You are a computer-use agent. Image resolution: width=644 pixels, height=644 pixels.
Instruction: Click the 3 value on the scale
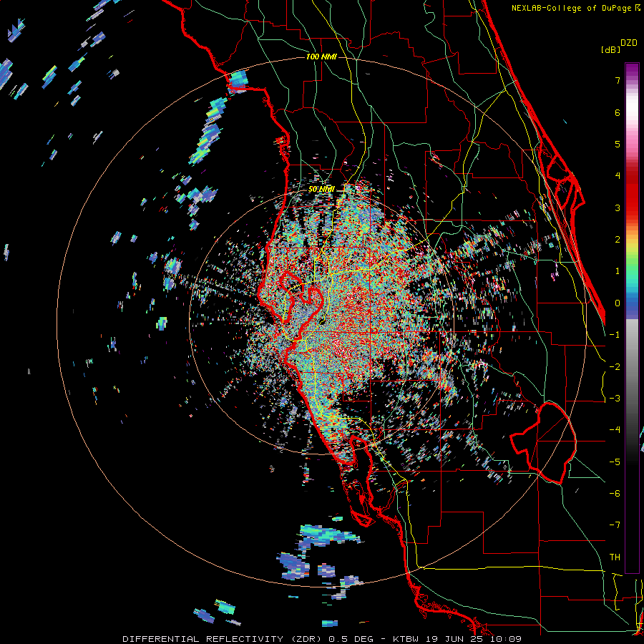[618, 208]
